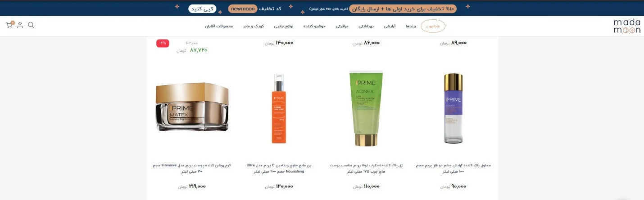Copy discount code with کپی کنید button
The width and height of the screenshot is (644, 200).
coord(202,9)
